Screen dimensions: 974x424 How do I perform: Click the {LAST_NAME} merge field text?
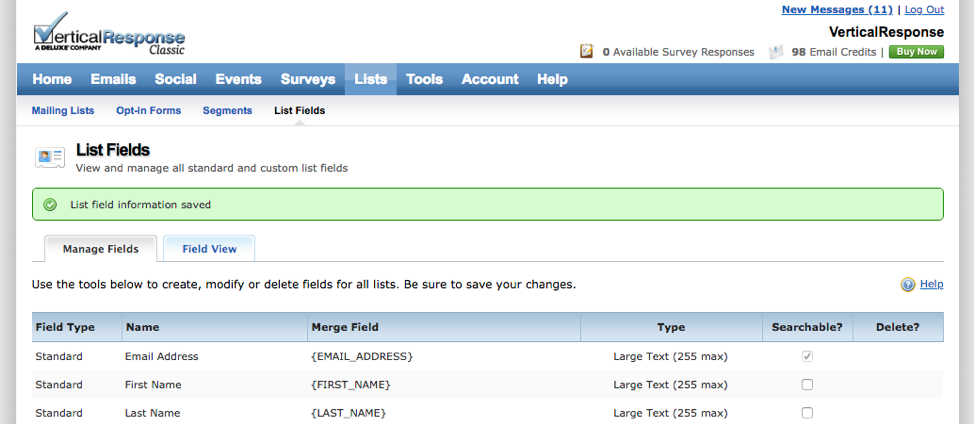pos(348,413)
